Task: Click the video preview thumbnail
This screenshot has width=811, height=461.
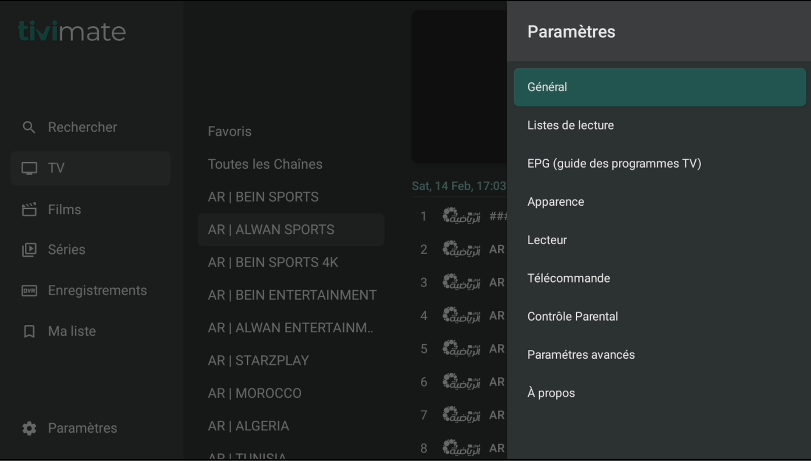Action: point(459,87)
